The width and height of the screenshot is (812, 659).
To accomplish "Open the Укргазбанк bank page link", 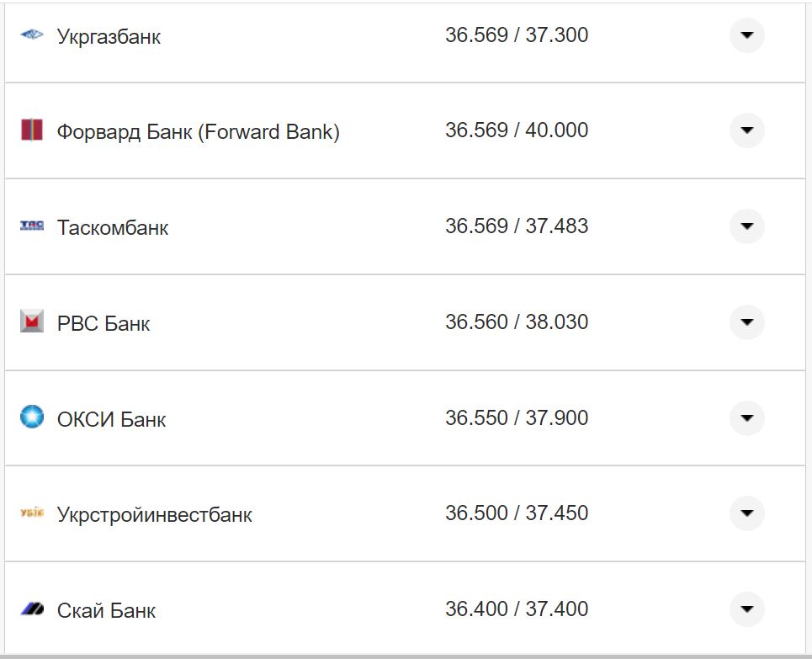I will (109, 36).
